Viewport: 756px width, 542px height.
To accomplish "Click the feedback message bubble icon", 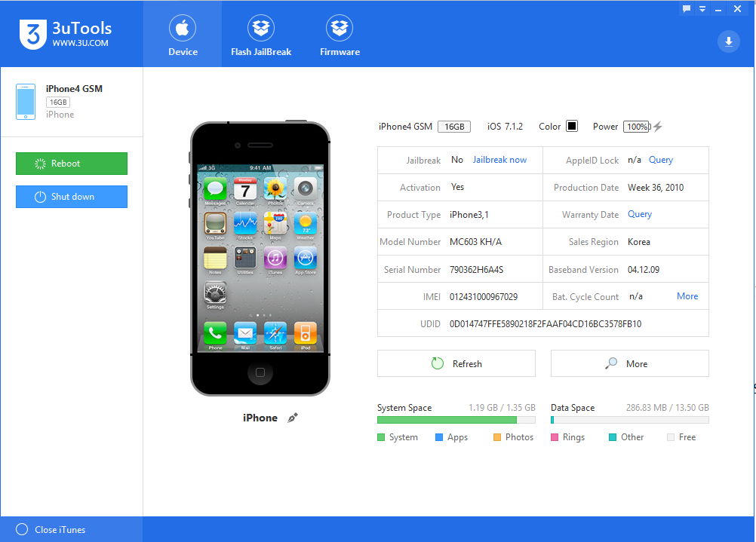I will click(x=685, y=8).
